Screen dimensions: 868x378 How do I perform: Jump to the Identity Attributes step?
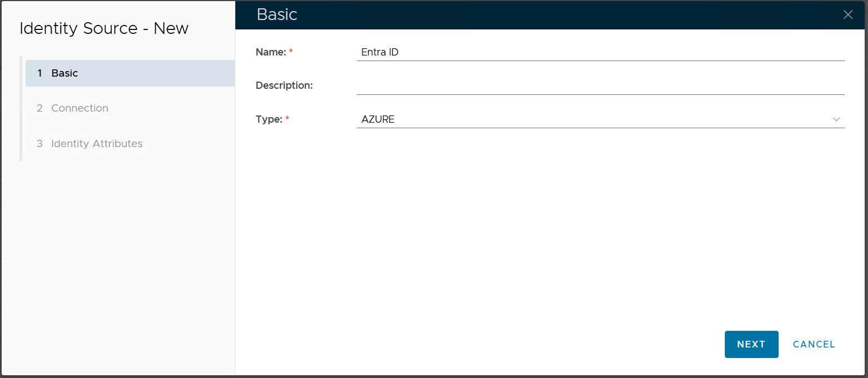point(97,144)
